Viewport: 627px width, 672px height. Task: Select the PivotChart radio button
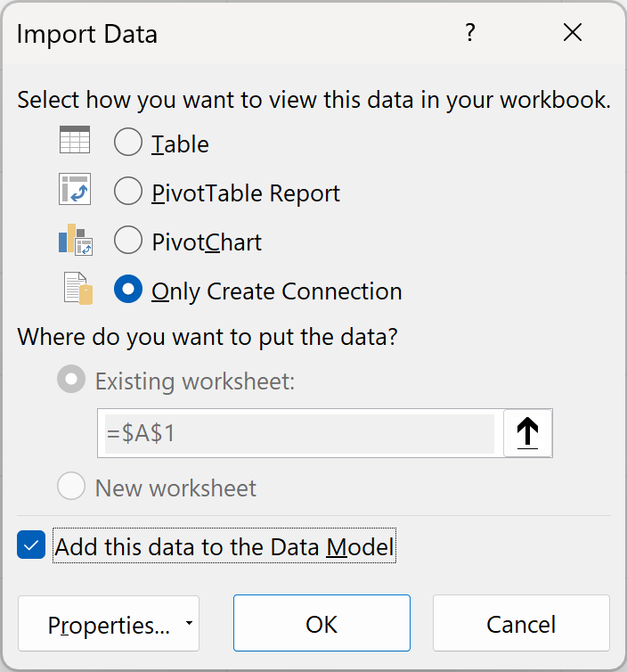tap(128, 241)
